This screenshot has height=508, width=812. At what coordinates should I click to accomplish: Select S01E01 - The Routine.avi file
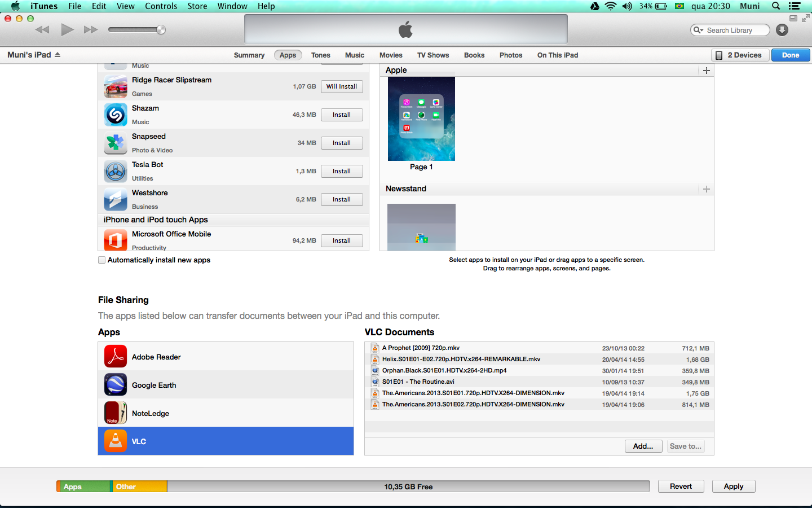pyautogui.click(x=539, y=382)
